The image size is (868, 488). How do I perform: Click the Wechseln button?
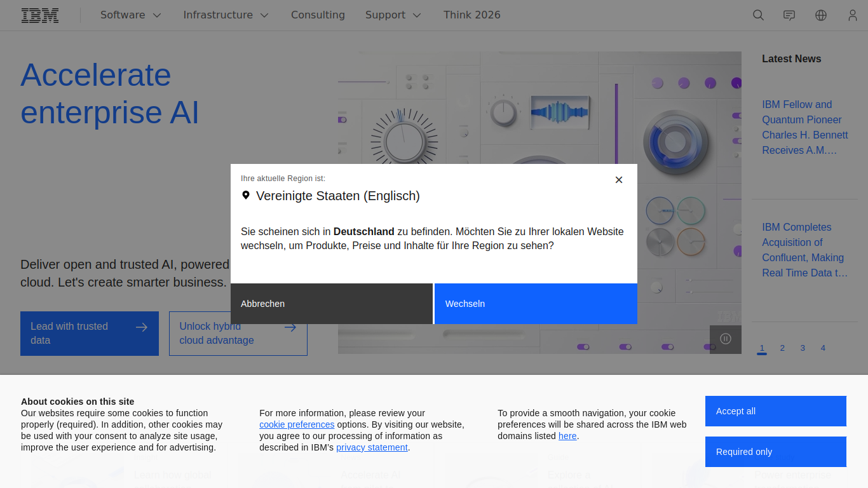pyautogui.click(x=536, y=304)
